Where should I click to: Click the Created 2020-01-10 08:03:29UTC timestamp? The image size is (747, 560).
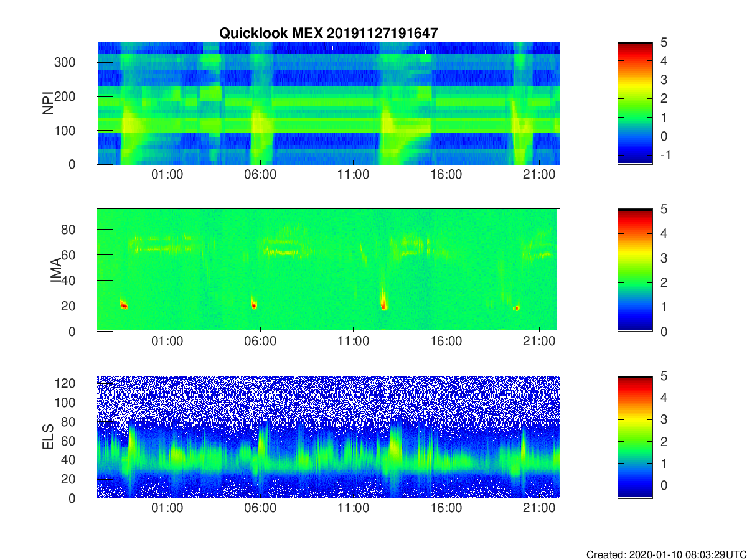666,554
